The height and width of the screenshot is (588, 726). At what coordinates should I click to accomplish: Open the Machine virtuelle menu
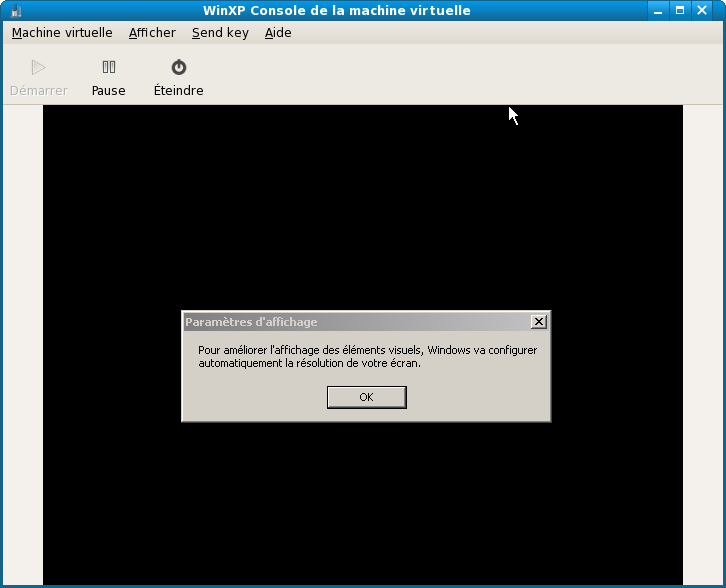(x=62, y=33)
